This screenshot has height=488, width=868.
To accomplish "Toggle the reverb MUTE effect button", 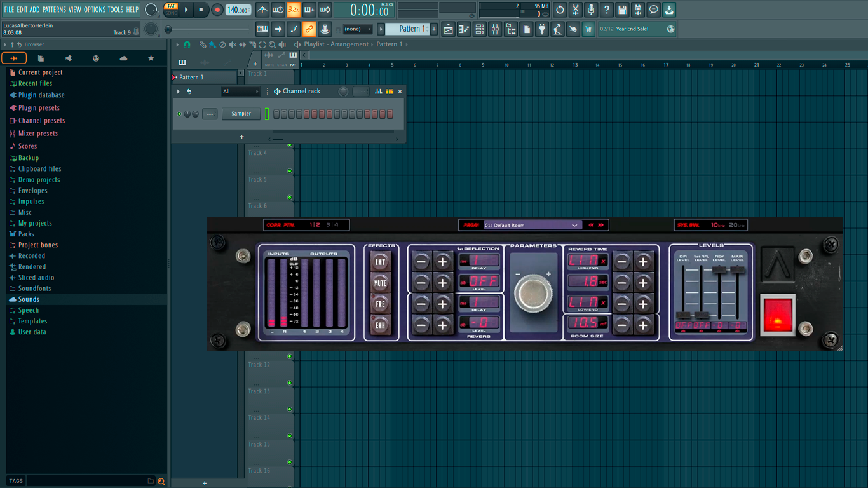I will coord(380,283).
